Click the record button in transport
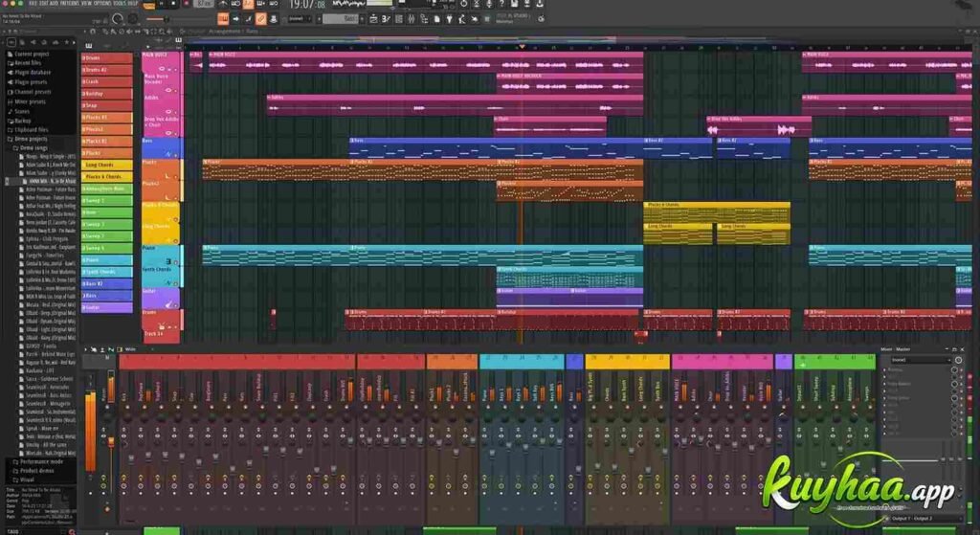 coord(187,3)
